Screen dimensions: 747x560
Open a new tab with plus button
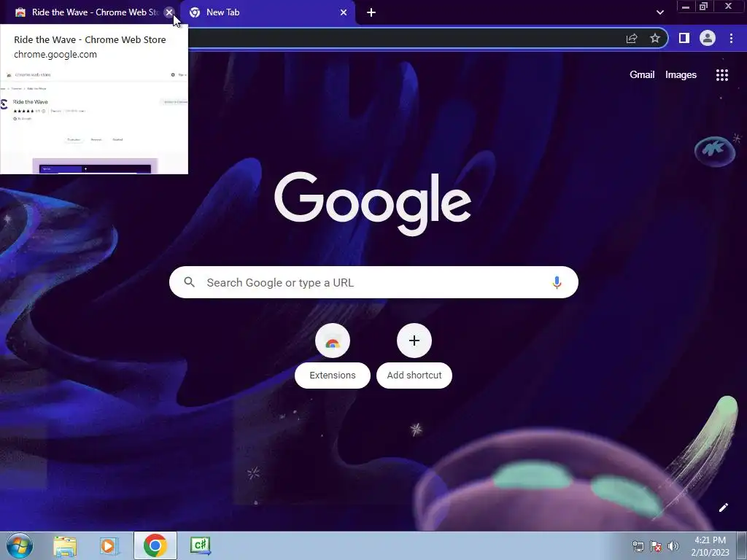pos(371,12)
